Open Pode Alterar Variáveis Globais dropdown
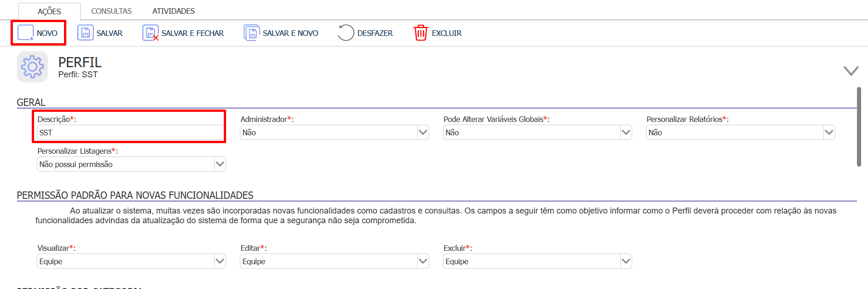 537,133
